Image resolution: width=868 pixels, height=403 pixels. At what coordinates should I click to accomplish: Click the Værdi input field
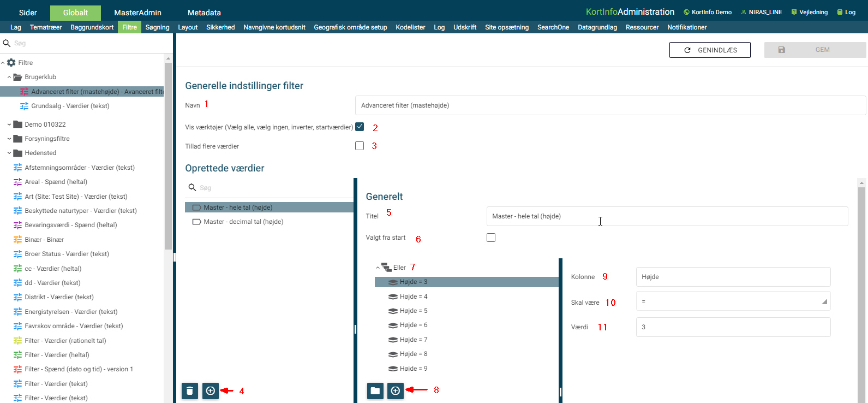733,327
